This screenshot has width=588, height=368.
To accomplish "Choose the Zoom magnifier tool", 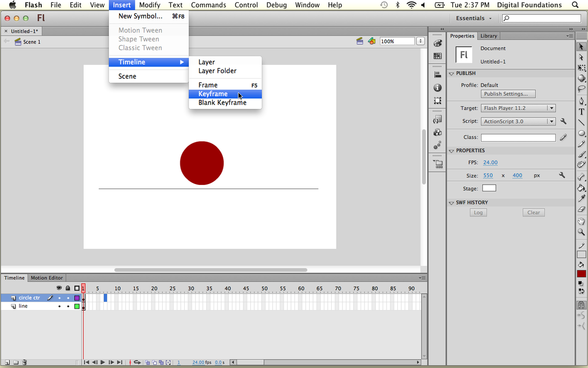I will point(581,232).
